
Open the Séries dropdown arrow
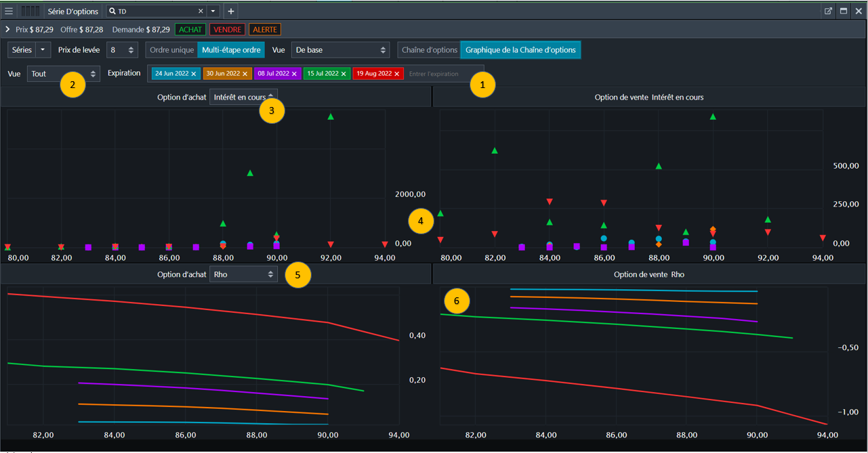pos(43,50)
